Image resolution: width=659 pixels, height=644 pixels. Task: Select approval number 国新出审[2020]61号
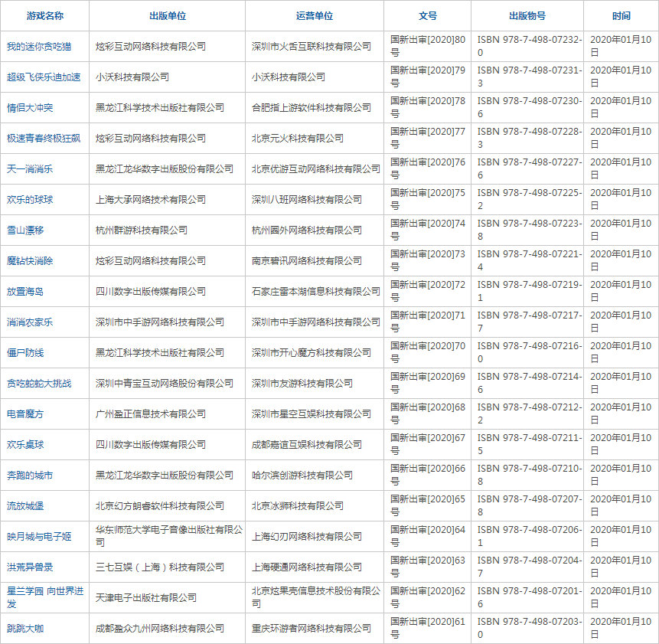click(x=428, y=629)
